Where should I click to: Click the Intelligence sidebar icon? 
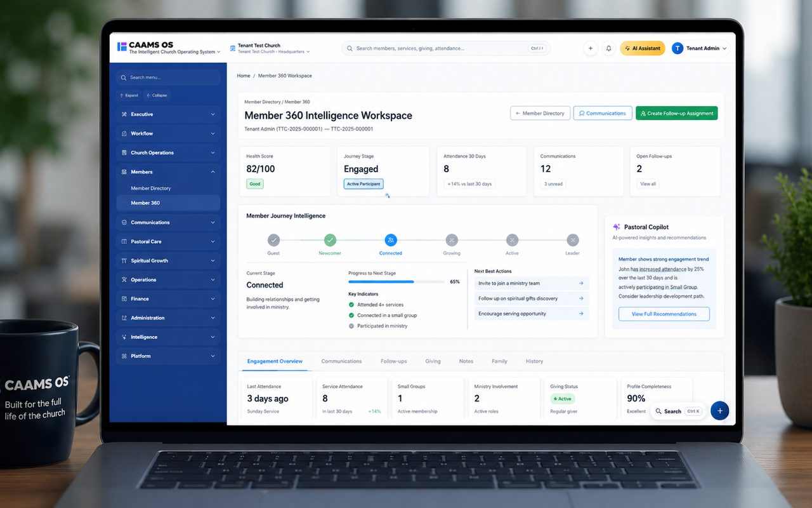tap(124, 337)
